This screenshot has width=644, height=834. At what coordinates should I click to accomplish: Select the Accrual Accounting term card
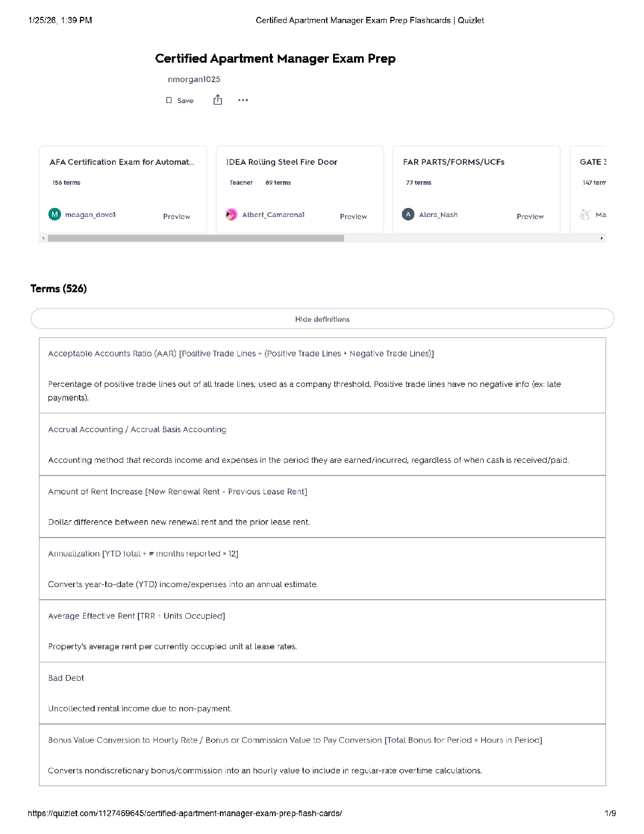[322, 444]
